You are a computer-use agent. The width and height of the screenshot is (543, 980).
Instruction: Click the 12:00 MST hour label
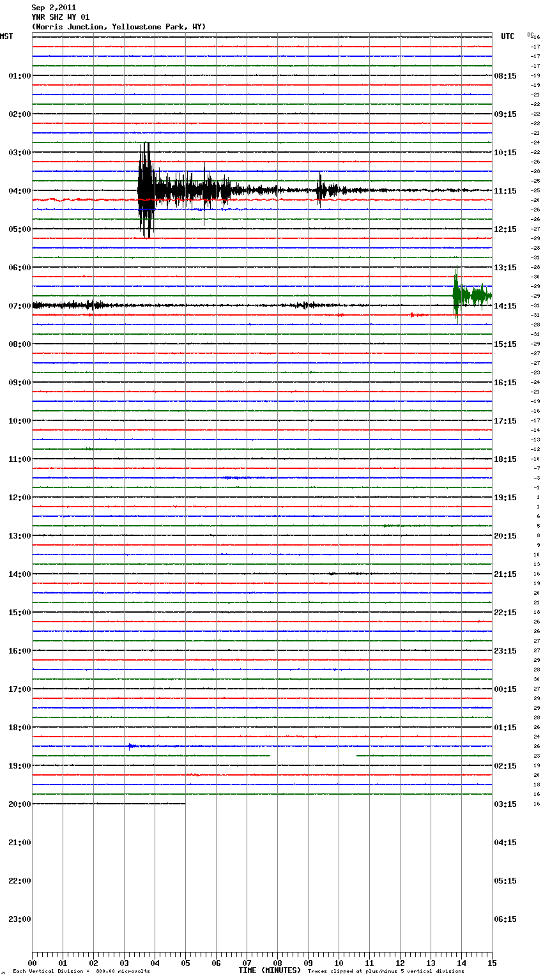pyautogui.click(x=19, y=498)
